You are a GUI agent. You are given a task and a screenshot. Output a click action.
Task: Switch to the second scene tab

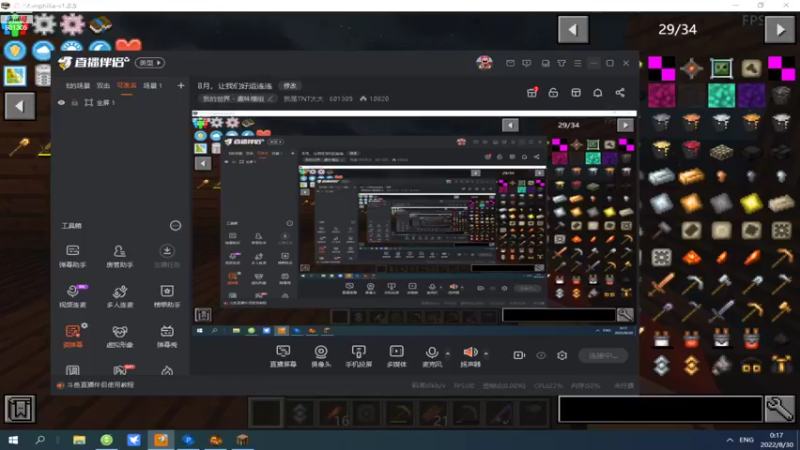(x=103, y=85)
